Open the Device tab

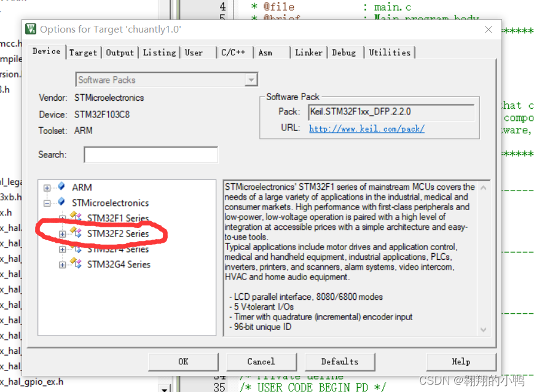[x=47, y=52]
